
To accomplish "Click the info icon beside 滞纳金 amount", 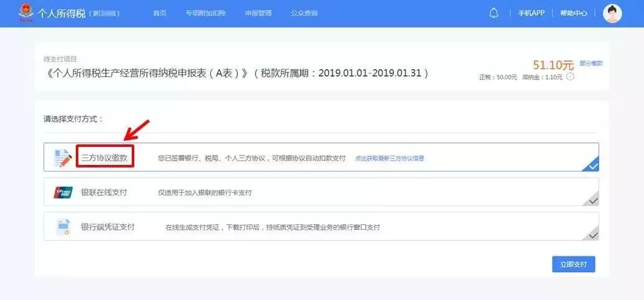I will pos(570,77).
